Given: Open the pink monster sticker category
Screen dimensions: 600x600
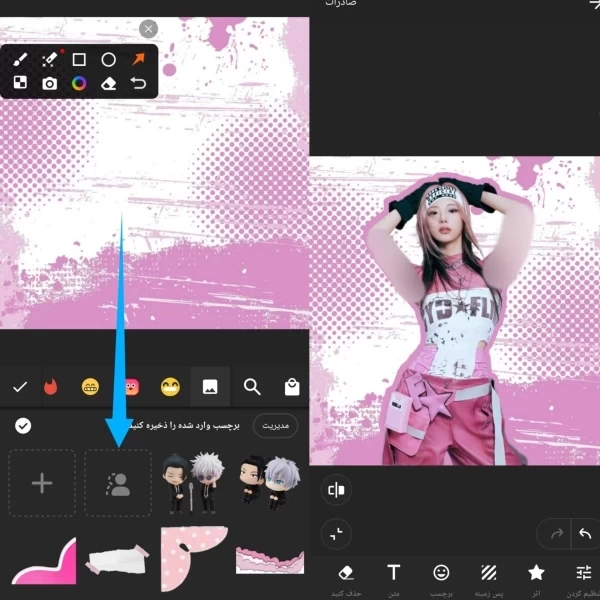Looking at the screenshot, I should coord(132,387).
